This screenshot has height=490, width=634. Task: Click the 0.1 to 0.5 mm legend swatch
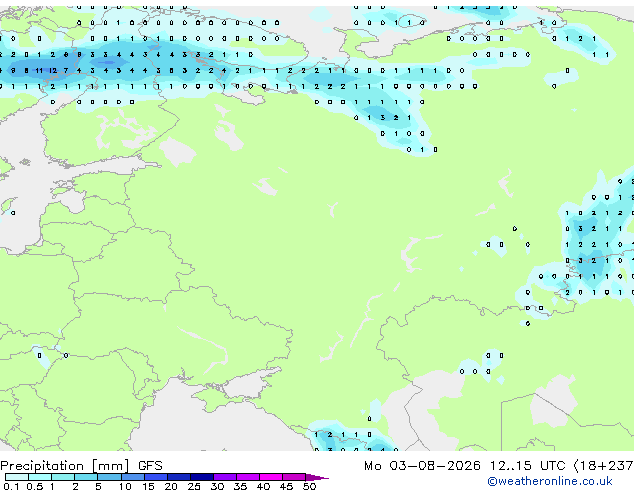17,477
